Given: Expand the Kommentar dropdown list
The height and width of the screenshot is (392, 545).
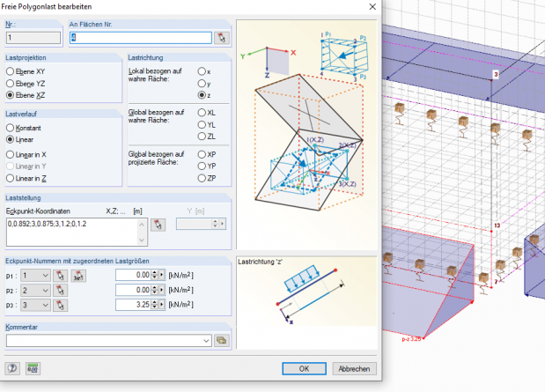Looking at the screenshot, I should [x=206, y=341].
